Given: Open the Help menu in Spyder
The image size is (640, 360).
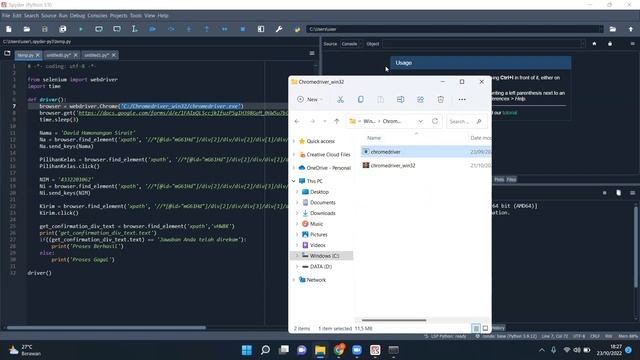Looking at the screenshot, I should (163, 16).
